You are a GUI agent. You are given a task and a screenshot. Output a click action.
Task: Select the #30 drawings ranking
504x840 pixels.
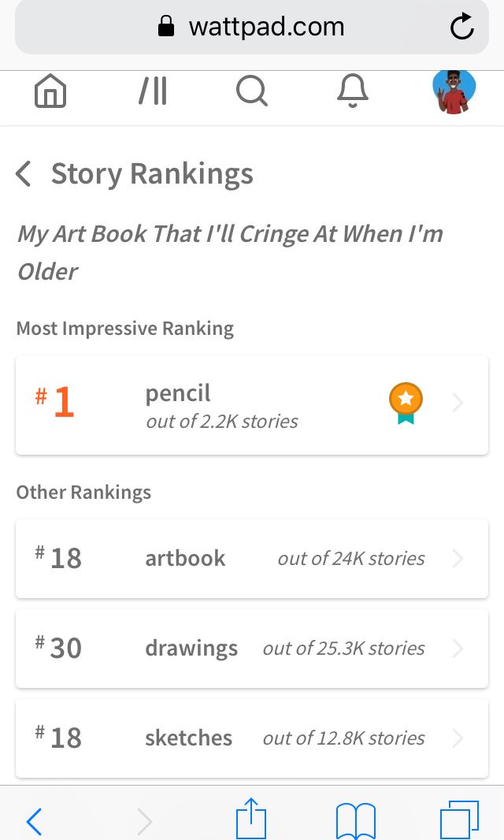pyautogui.click(x=236, y=649)
